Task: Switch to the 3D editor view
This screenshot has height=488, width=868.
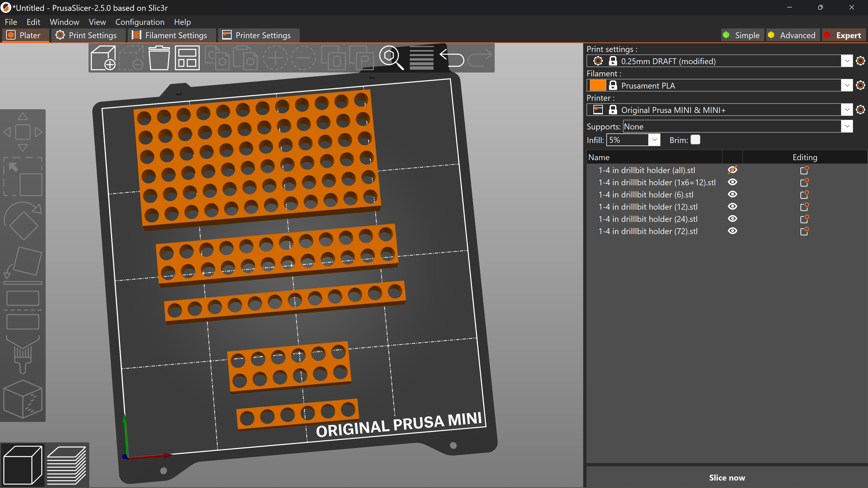Action: (23, 465)
